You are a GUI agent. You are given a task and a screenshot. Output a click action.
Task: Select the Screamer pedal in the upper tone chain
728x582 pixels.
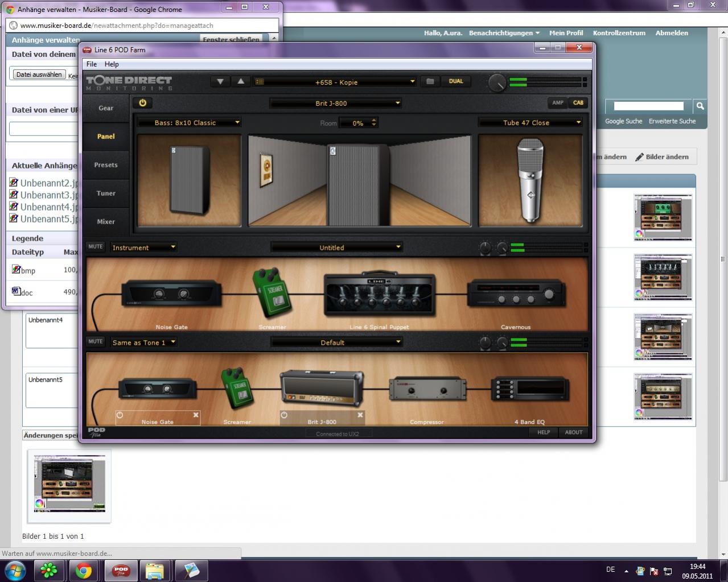click(272, 292)
